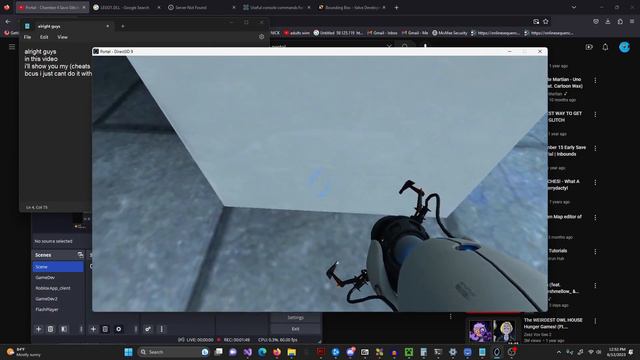Open Minecraft creeper icon on the taskbar
Screen dimensions: 640x360
click(x=409, y=352)
